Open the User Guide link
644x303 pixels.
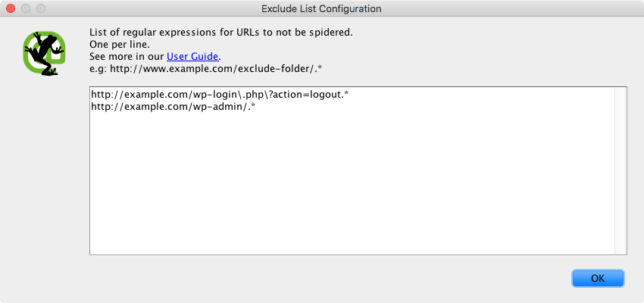[x=192, y=56]
